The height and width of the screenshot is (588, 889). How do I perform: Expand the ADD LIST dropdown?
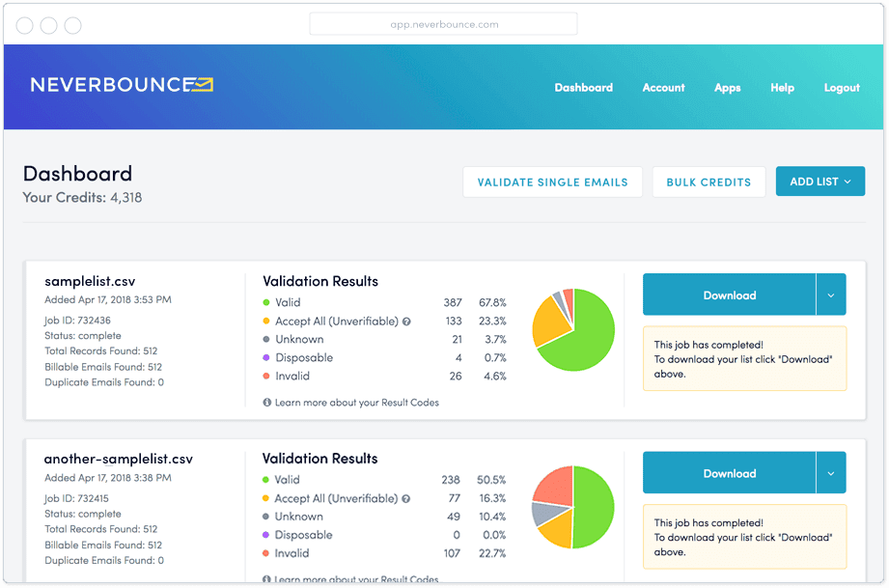point(820,182)
